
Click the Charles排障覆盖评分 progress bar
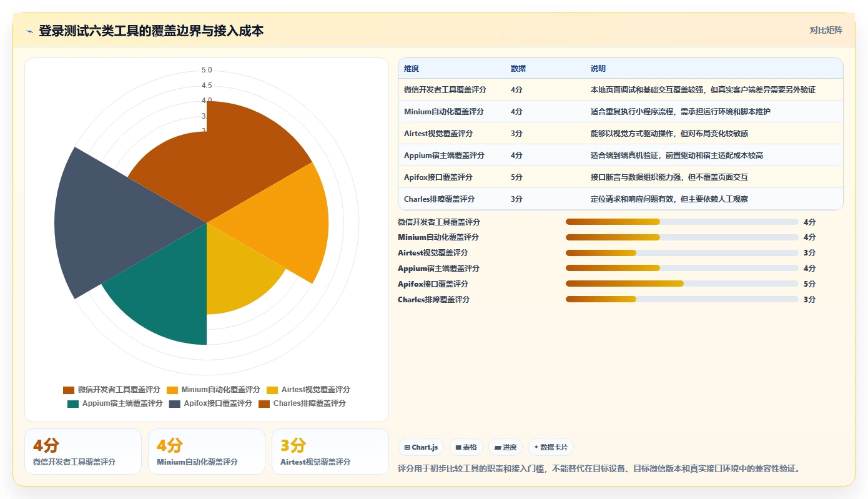(x=682, y=299)
